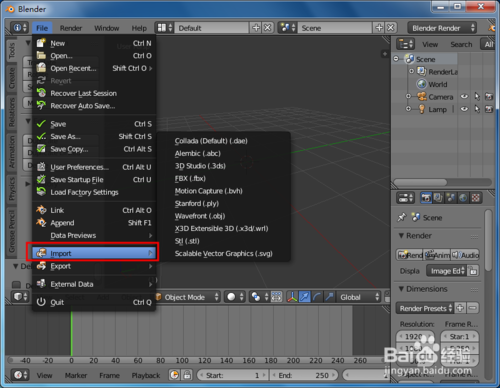Viewport: 500px width, 388px height.
Task: Click the pin icon beside Scene
Action: (x=402, y=218)
